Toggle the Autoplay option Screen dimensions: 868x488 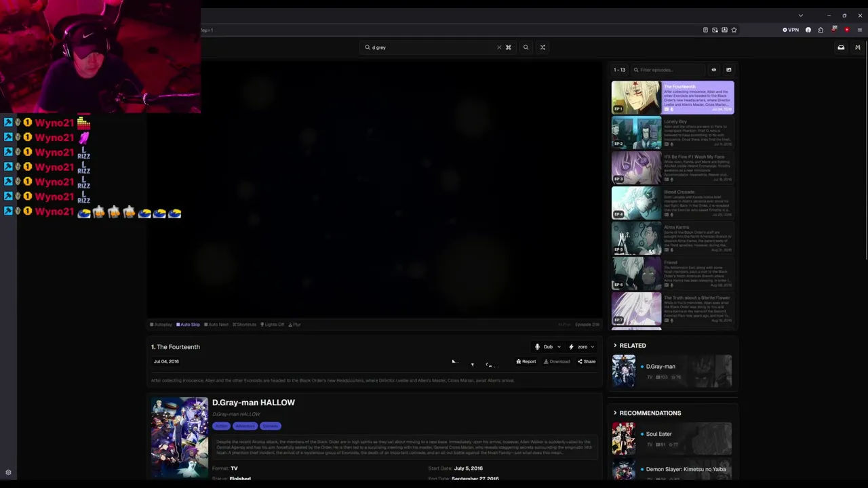pos(161,325)
